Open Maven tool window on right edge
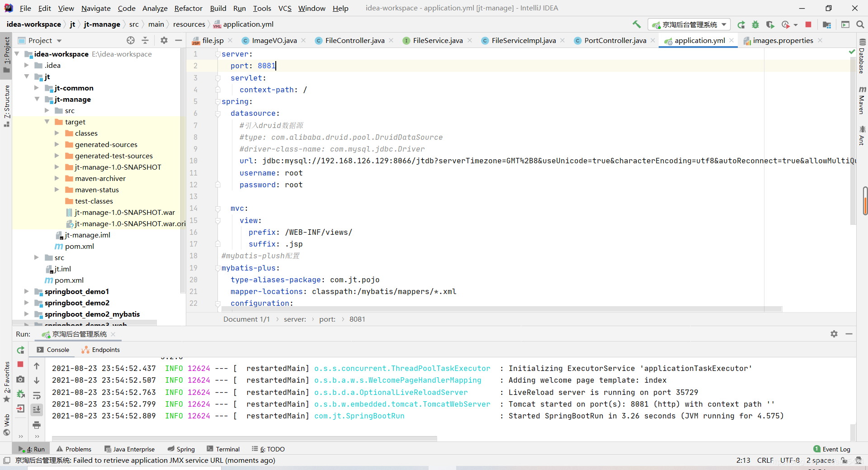 (x=862, y=100)
